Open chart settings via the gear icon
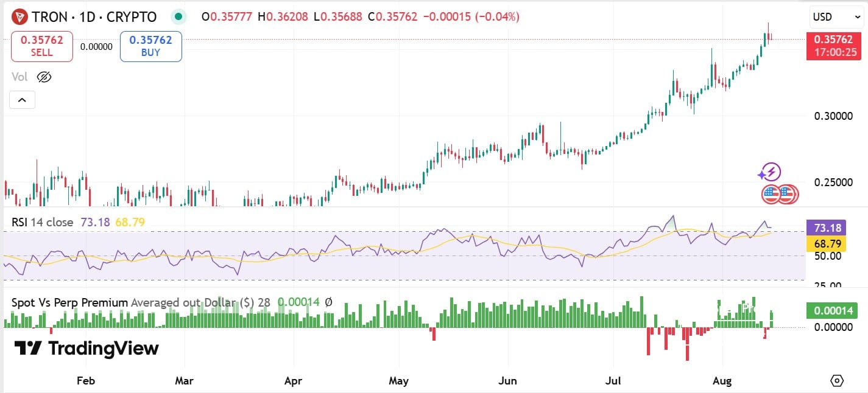Image resolution: width=868 pixels, height=393 pixels. pos(837,381)
